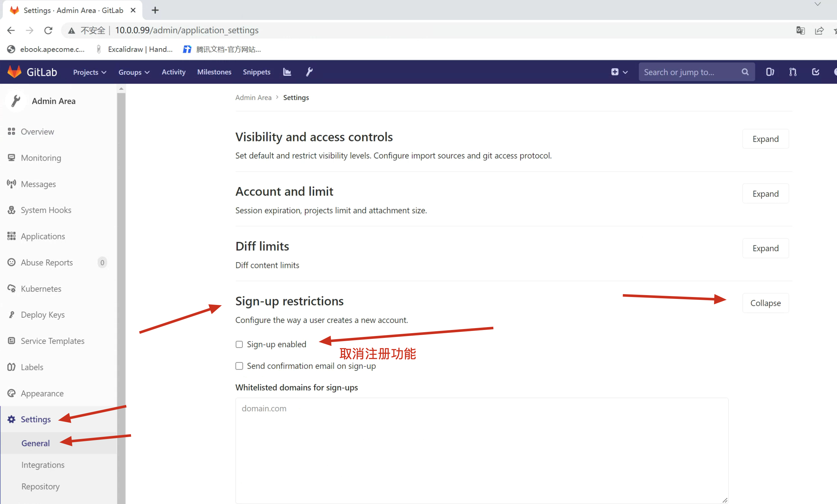The width and height of the screenshot is (837, 504).
Task: Open the new item plus dropdown
Action: (619, 72)
